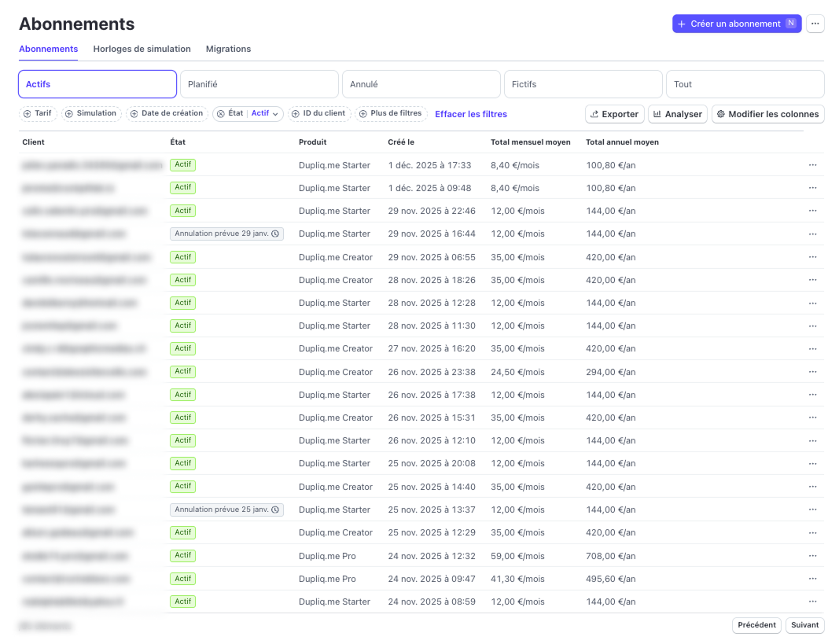Click the plus icon on the Simulation filter
The width and height of the screenshot is (839, 644).
click(x=69, y=114)
